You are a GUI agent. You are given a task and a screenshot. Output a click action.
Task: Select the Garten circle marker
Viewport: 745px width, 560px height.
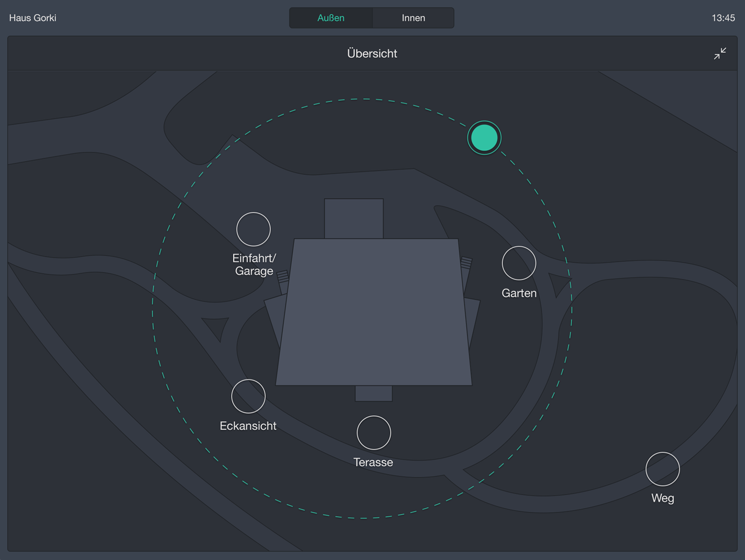[519, 263]
